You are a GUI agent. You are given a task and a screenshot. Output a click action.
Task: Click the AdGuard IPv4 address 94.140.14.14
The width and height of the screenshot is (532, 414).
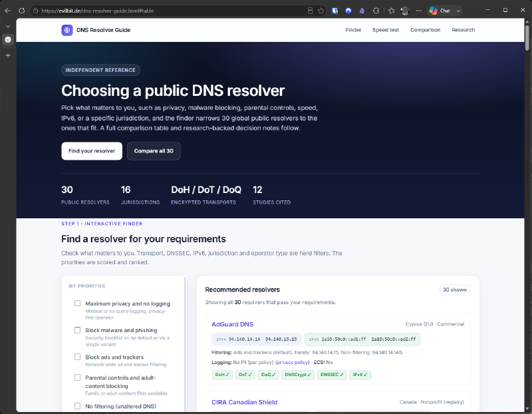pos(244,339)
